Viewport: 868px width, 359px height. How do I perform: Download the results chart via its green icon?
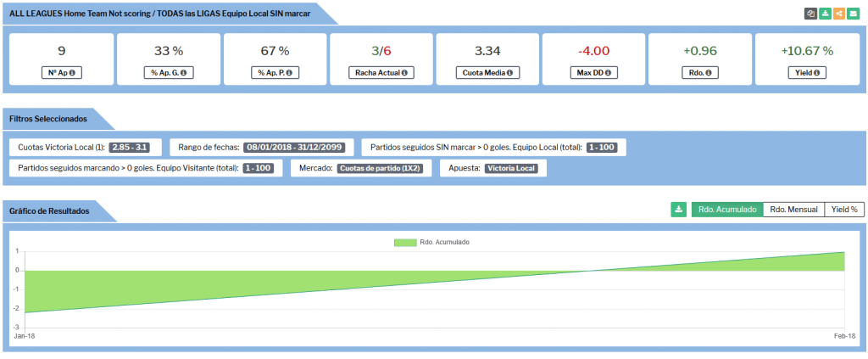point(678,209)
